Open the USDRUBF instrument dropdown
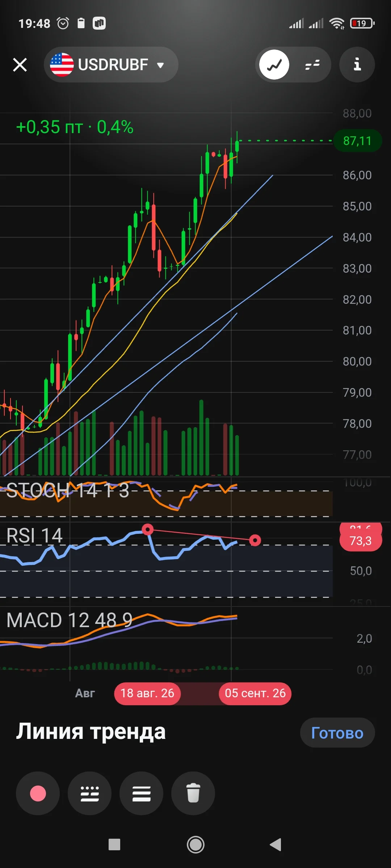 111,65
